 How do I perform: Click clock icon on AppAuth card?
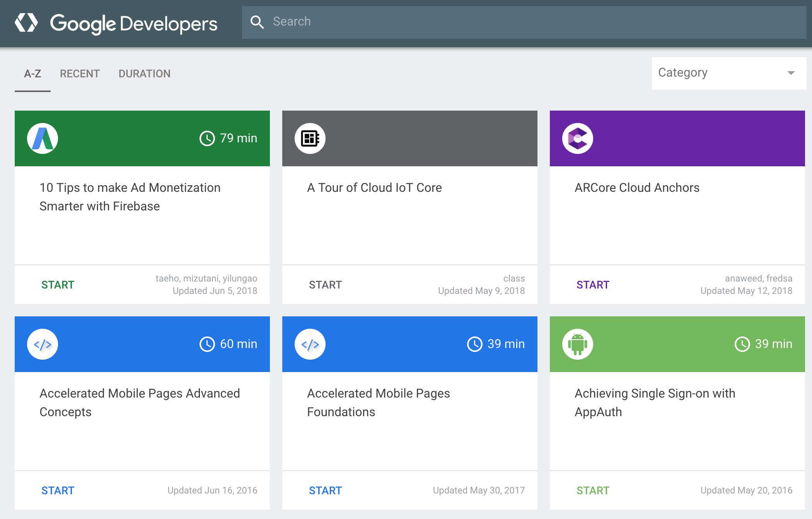click(x=742, y=344)
